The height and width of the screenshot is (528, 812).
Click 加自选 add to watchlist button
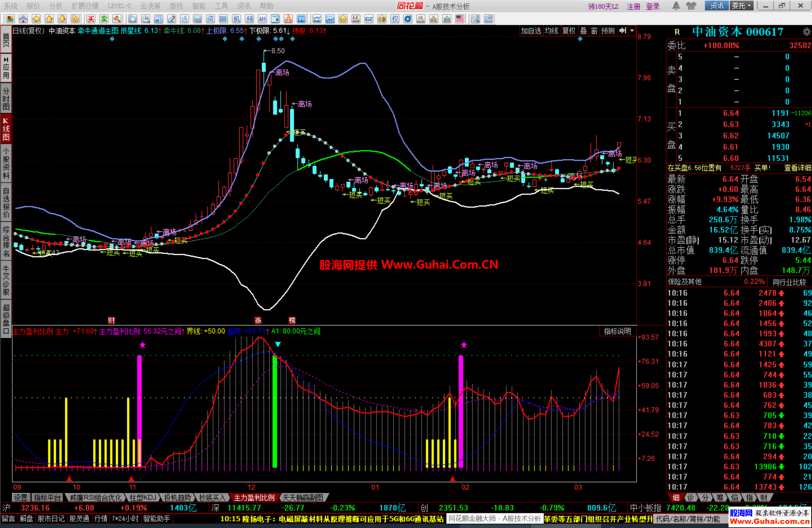tap(531, 31)
